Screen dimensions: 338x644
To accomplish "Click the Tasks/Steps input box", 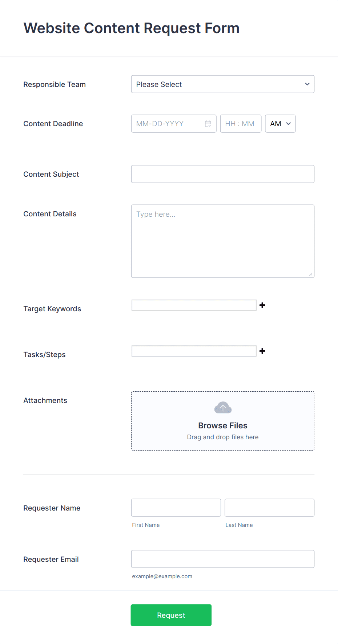I will (194, 351).
